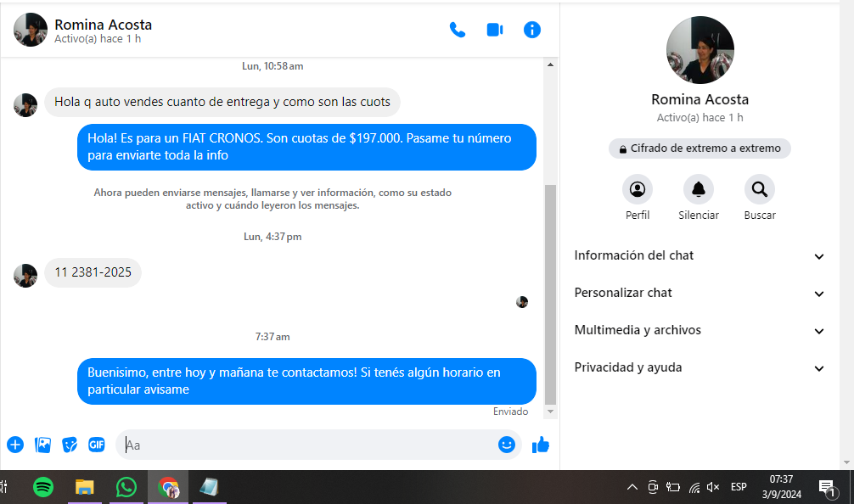854x504 pixels.
Task: Expand Privacidad y ayuda section
Action: pos(699,368)
